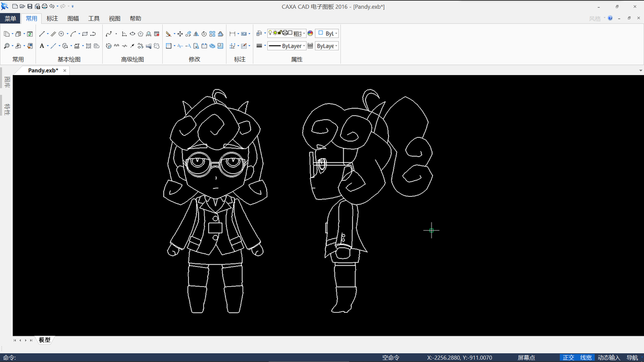Expand the Circle tool dropdown arrow
The height and width of the screenshot is (362, 644).
(x=67, y=34)
